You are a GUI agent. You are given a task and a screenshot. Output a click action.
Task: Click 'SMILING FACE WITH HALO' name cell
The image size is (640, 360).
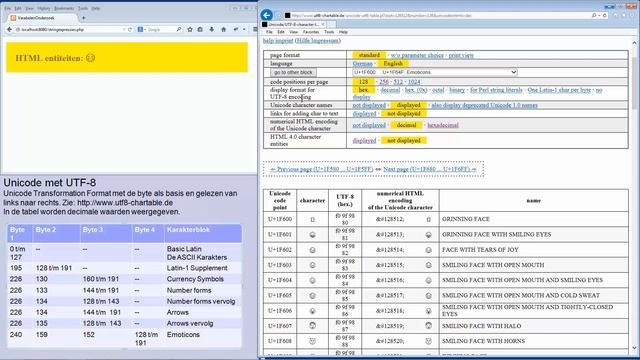[533, 326]
